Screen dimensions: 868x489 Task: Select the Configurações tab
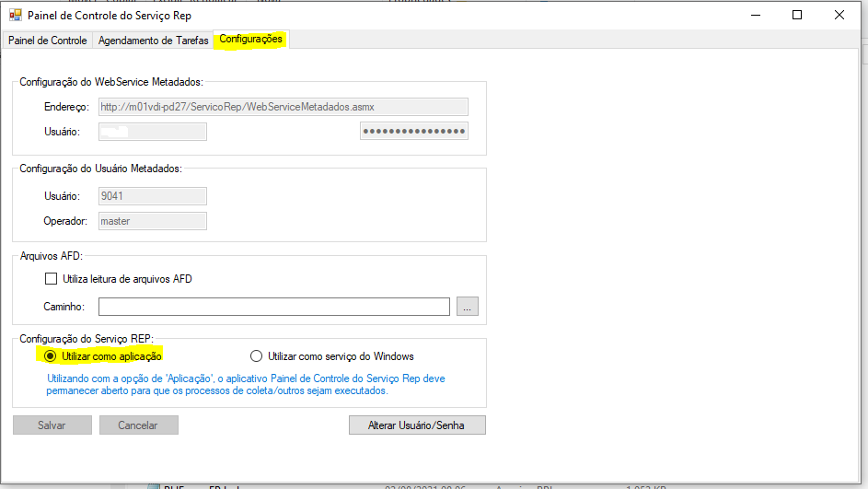[x=250, y=40]
